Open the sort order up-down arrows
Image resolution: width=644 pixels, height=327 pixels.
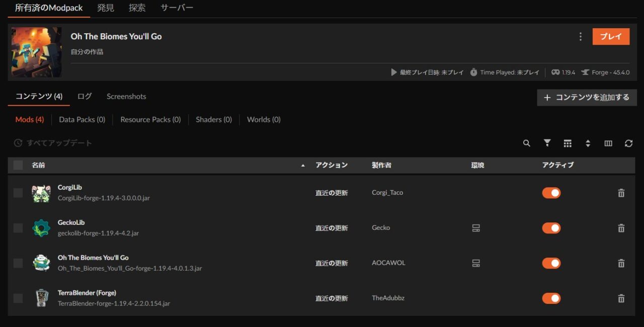[x=588, y=143]
